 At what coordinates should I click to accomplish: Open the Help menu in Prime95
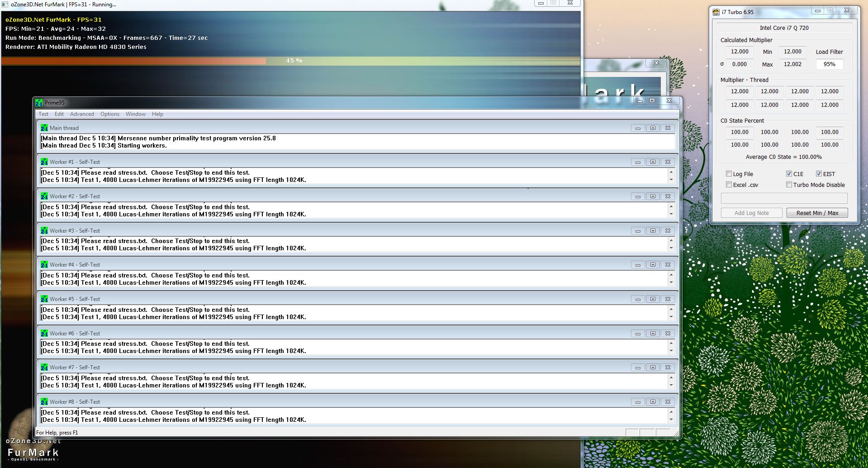click(x=157, y=114)
